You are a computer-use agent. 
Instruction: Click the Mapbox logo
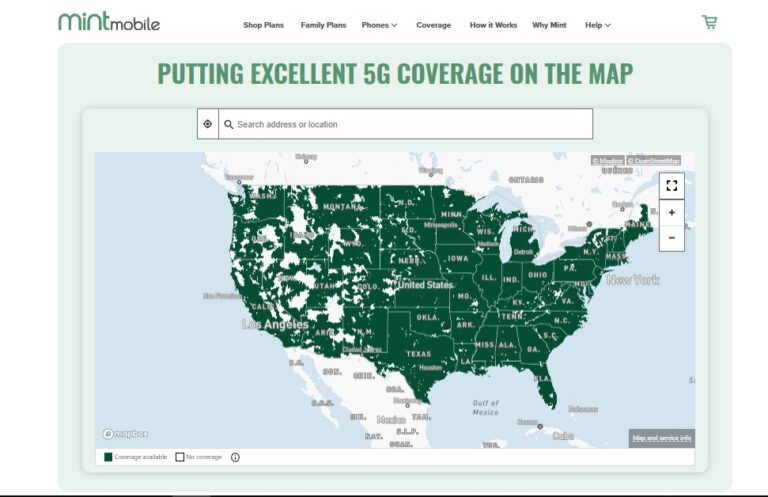pos(125,434)
